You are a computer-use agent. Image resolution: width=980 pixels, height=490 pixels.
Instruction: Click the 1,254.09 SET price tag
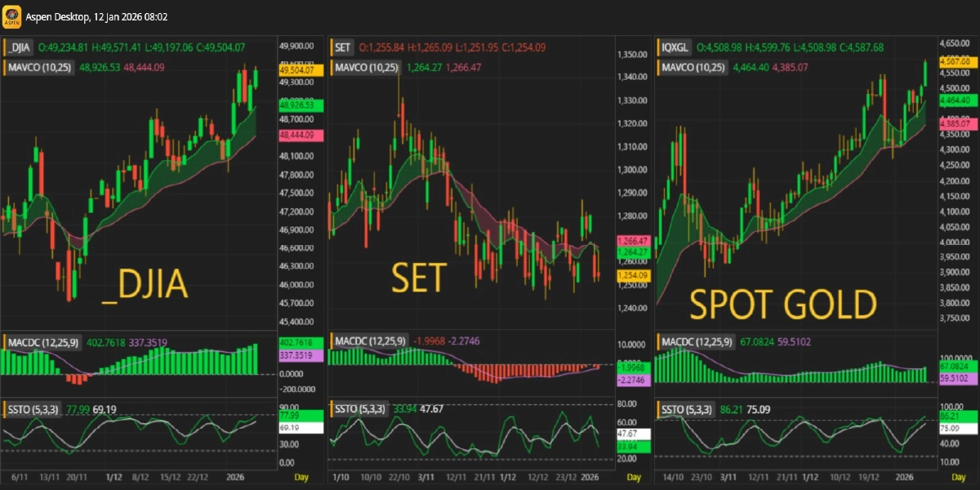(x=633, y=277)
